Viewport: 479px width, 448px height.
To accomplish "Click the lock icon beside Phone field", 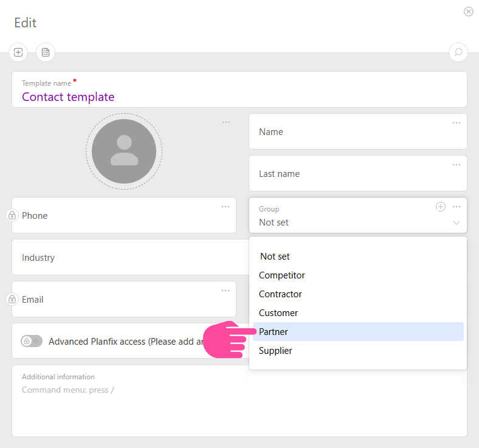I will click(12, 215).
